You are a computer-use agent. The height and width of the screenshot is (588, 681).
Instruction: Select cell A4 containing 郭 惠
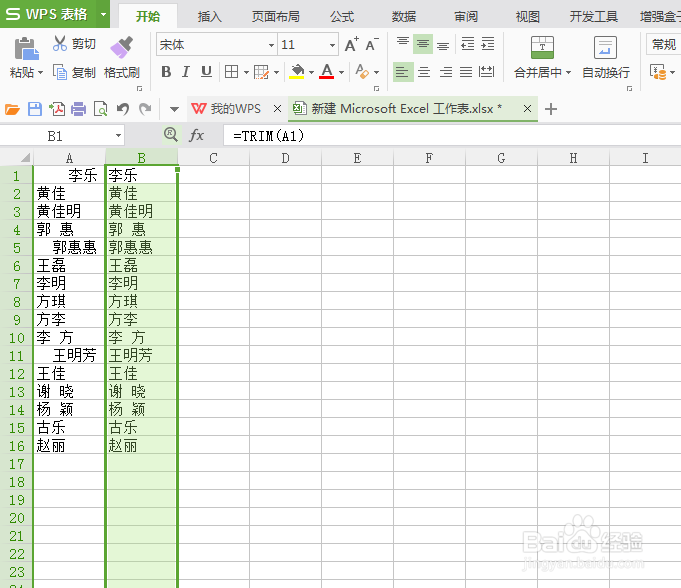coord(69,229)
